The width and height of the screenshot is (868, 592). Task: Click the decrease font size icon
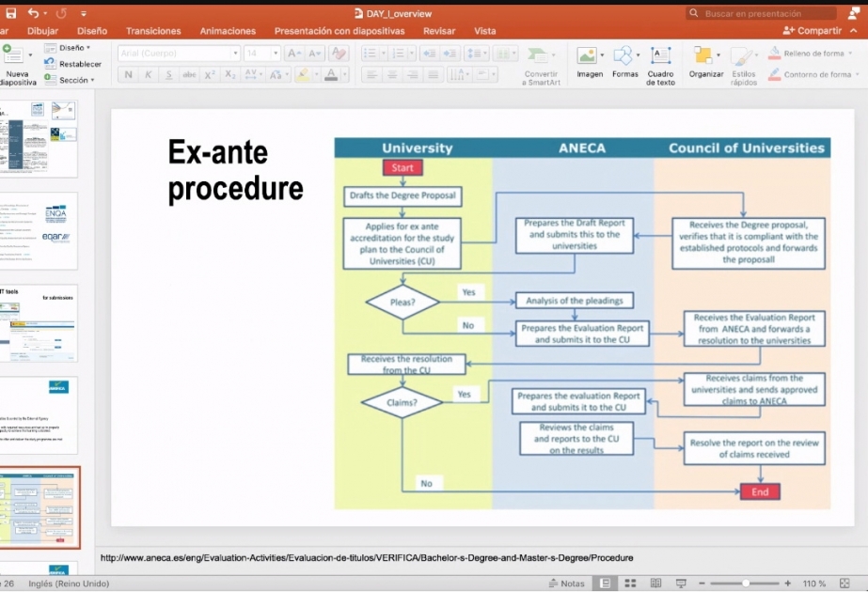(x=314, y=54)
